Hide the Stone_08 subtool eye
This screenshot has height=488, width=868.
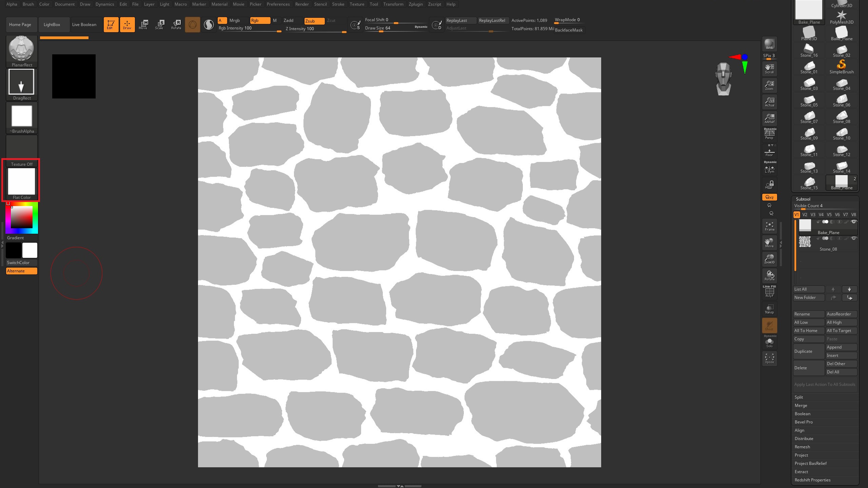(854, 238)
